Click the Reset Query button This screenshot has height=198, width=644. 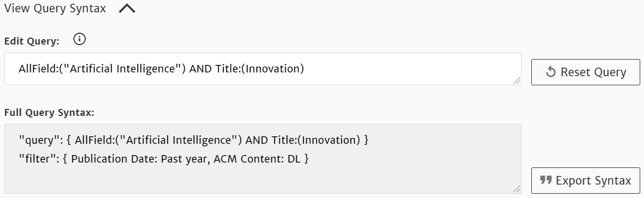point(586,72)
